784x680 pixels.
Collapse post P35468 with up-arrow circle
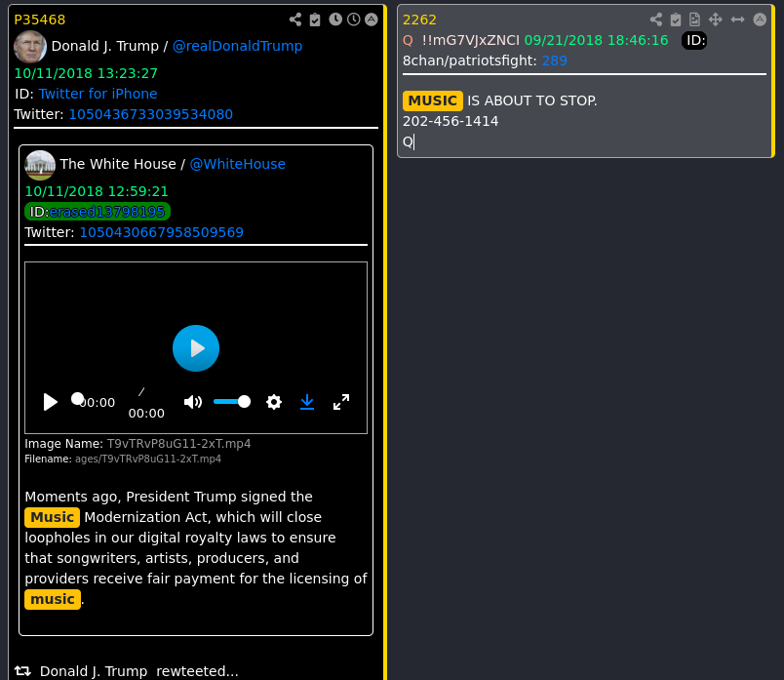click(372, 20)
